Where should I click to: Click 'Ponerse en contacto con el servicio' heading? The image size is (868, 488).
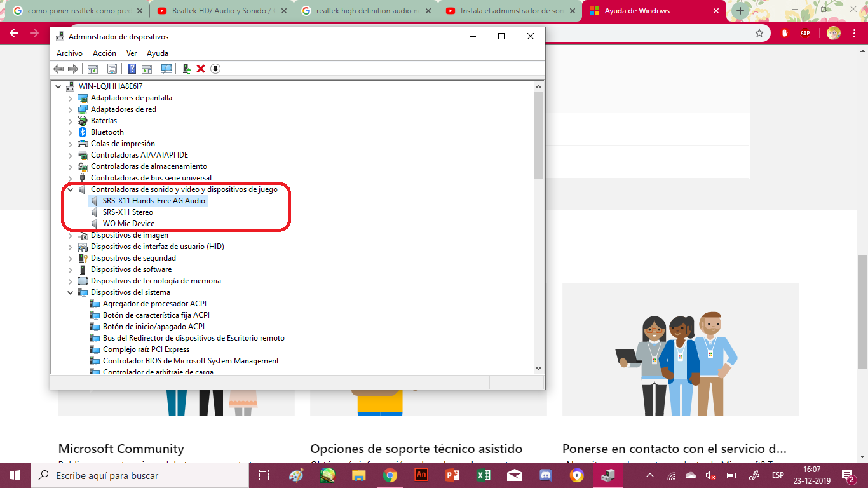click(x=674, y=449)
